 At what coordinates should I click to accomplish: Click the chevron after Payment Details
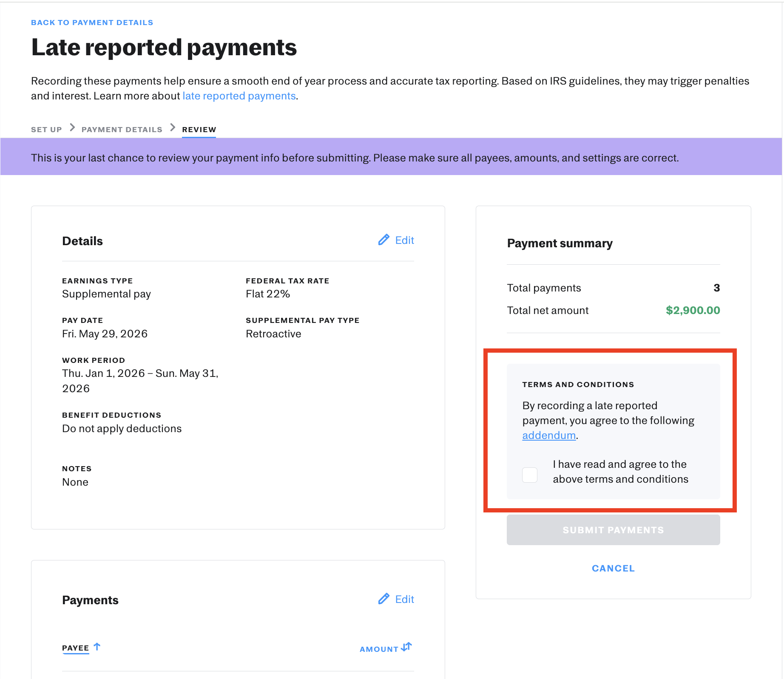[x=173, y=127]
